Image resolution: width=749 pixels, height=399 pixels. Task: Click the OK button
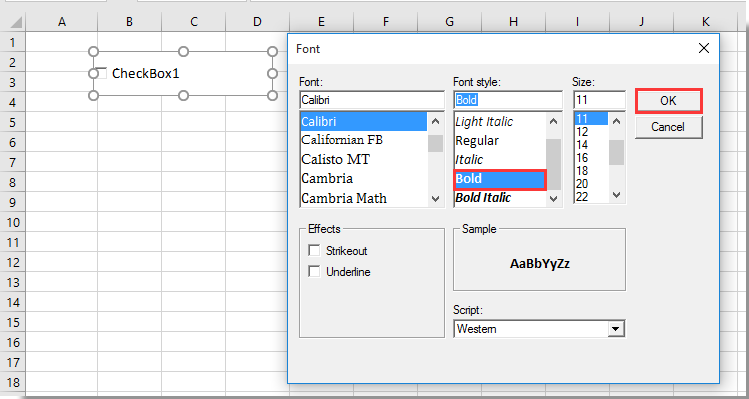point(668,101)
